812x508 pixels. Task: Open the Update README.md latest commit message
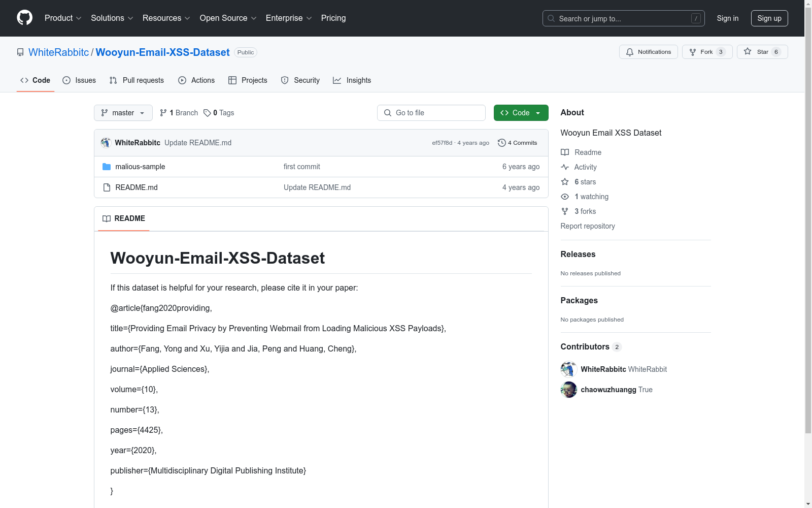[198, 143]
